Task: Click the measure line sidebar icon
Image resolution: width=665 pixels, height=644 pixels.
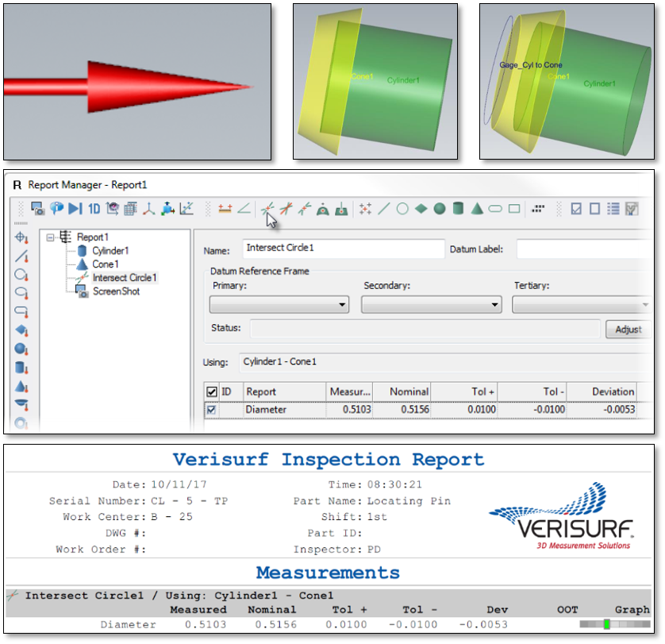Action: click(x=21, y=256)
